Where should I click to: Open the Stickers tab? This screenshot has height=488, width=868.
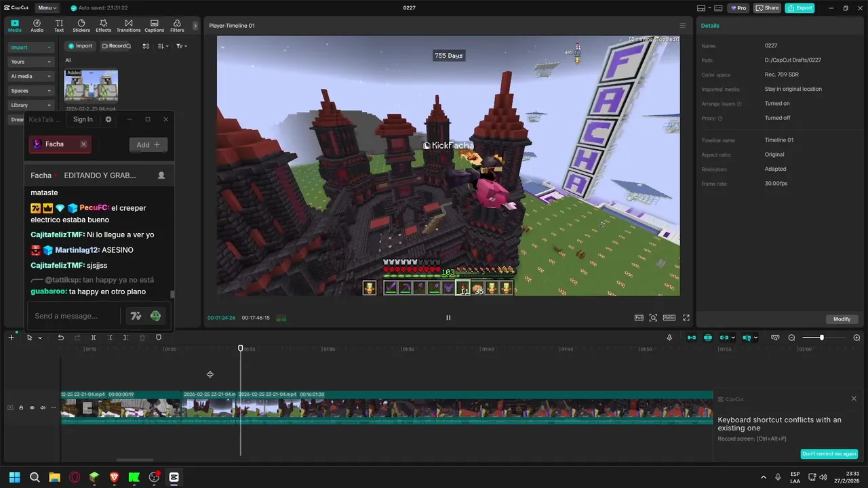coord(81,26)
